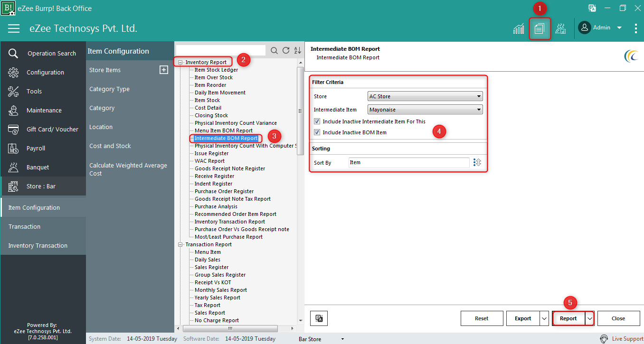Open the charts dashboard icon

point(519,28)
